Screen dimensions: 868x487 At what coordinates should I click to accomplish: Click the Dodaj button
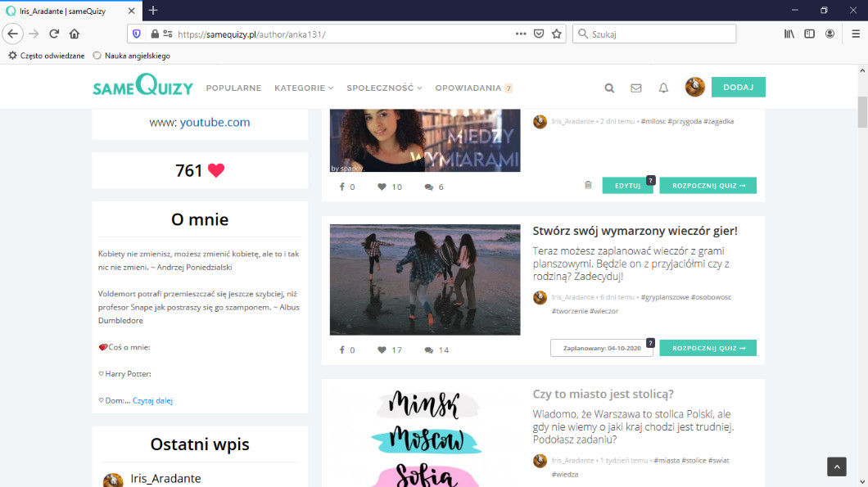point(738,88)
